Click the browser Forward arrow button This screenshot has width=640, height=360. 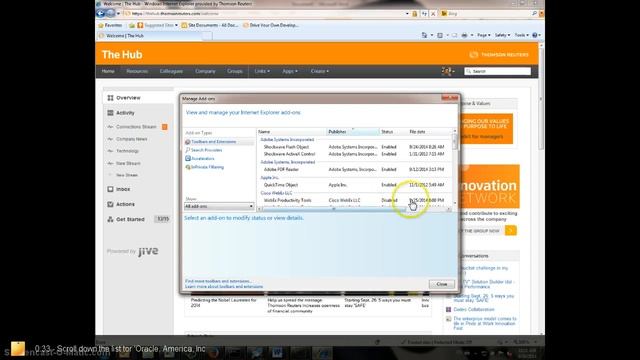tap(110, 13)
